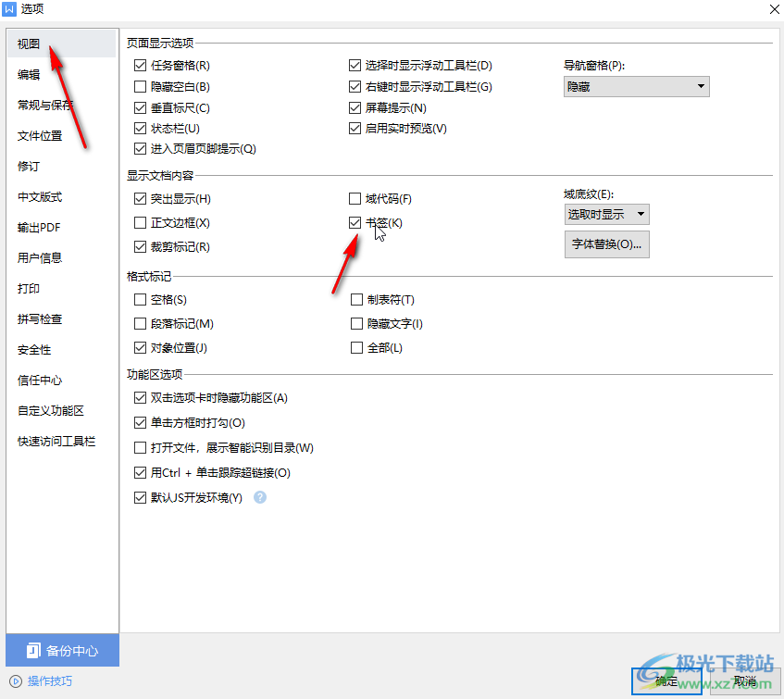This screenshot has width=784, height=699.
Task: Open the 操作技巧 link
Action: [50, 681]
